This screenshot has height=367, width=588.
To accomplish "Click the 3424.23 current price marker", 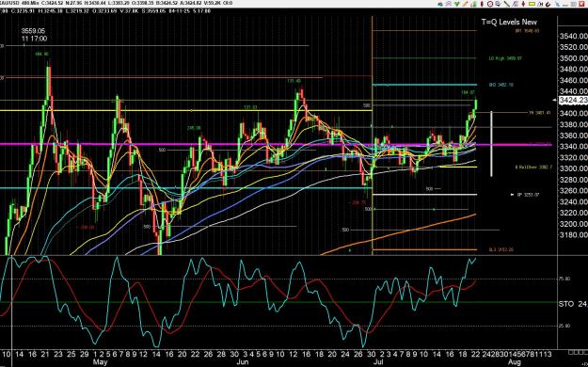I will point(573,100).
